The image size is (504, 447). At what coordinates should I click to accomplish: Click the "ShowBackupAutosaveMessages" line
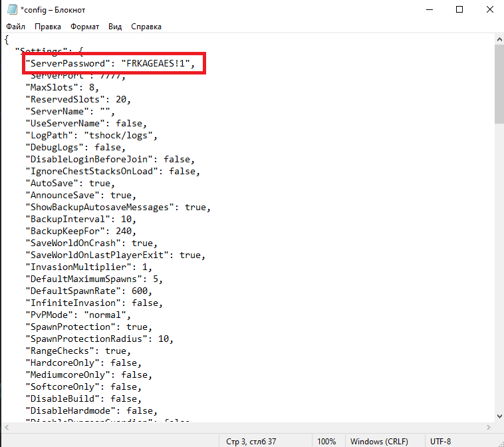(x=118, y=207)
